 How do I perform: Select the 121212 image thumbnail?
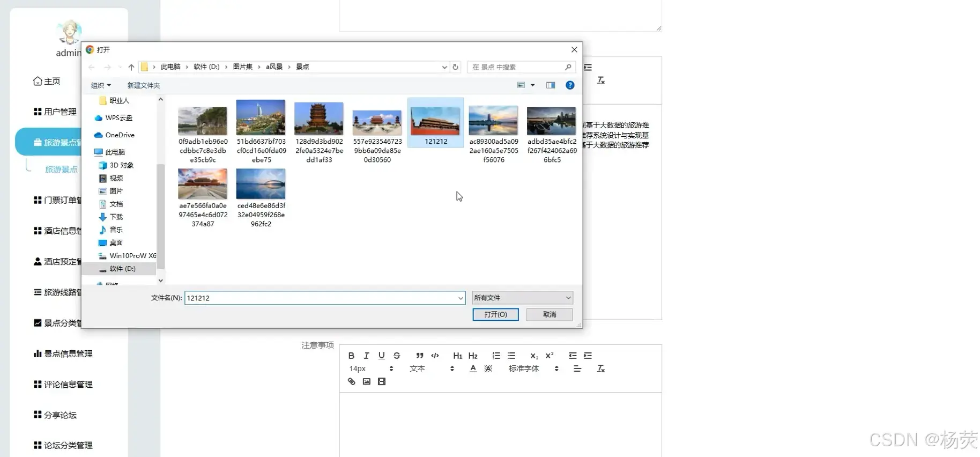point(435,122)
